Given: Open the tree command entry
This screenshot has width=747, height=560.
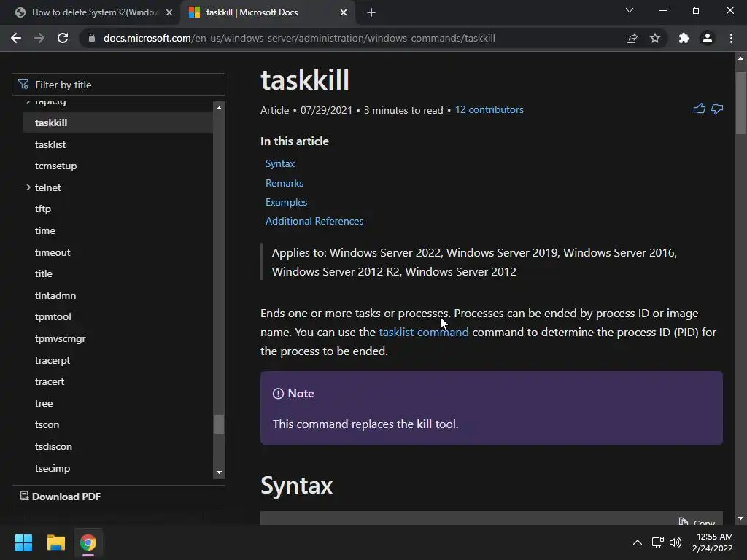Looking at the screenshot, I should (44, 403).
